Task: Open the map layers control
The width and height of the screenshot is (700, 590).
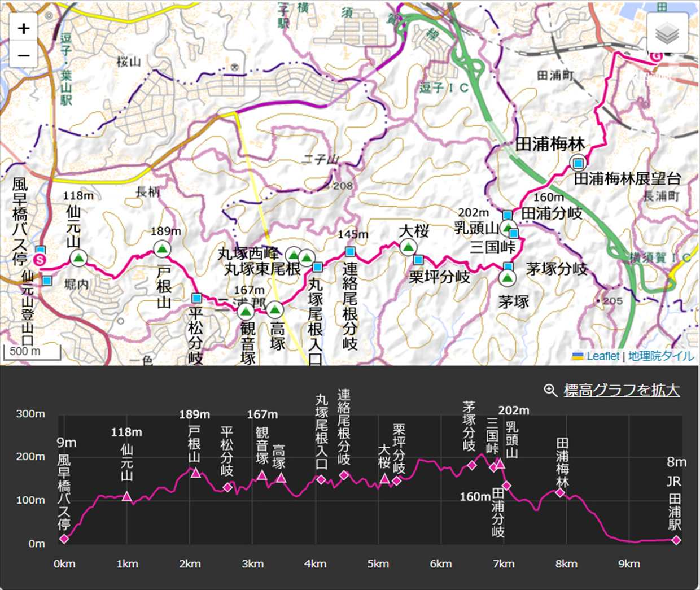Action: click(667, 33)
